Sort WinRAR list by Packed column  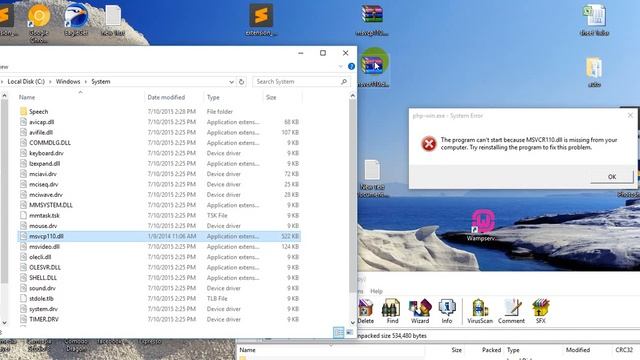[x=491, y=350]
